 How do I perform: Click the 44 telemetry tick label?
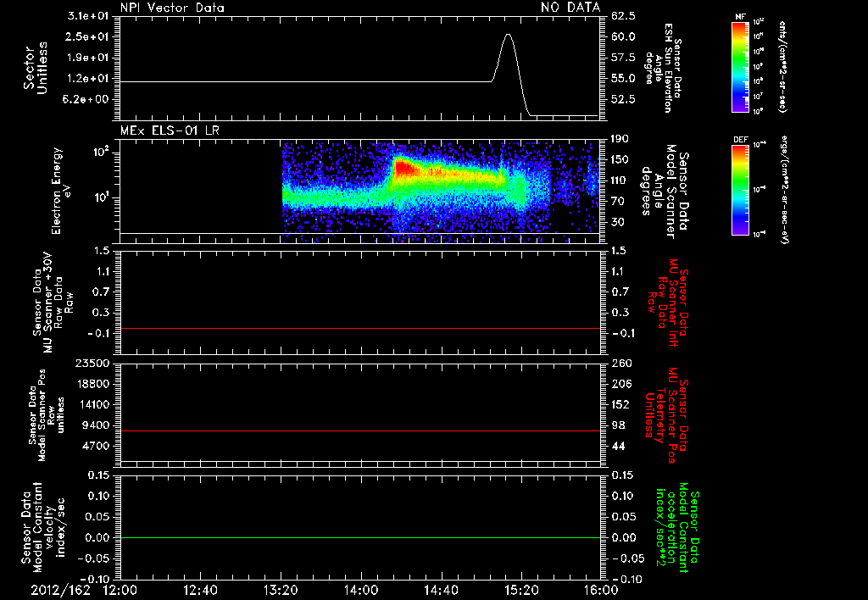618,446
